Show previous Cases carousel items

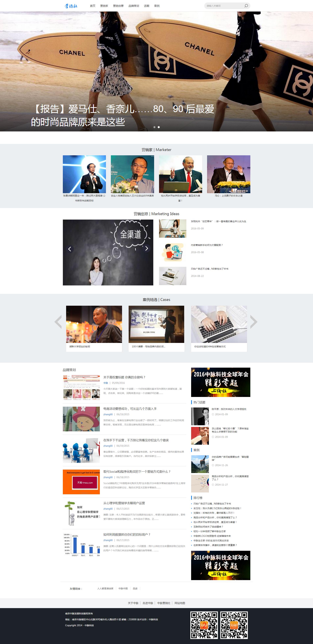click(58, 322)
